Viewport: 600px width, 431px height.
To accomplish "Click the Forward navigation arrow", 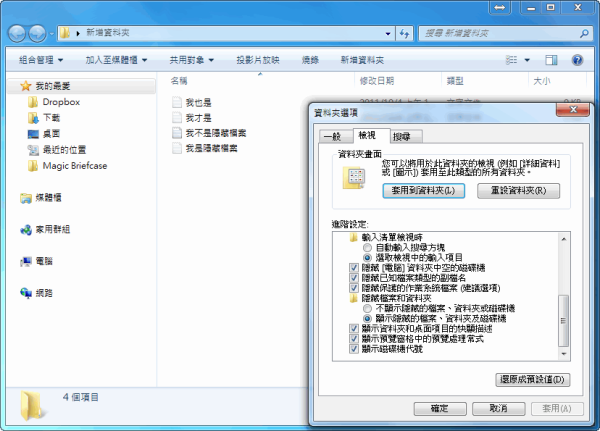I will [38, 34].
